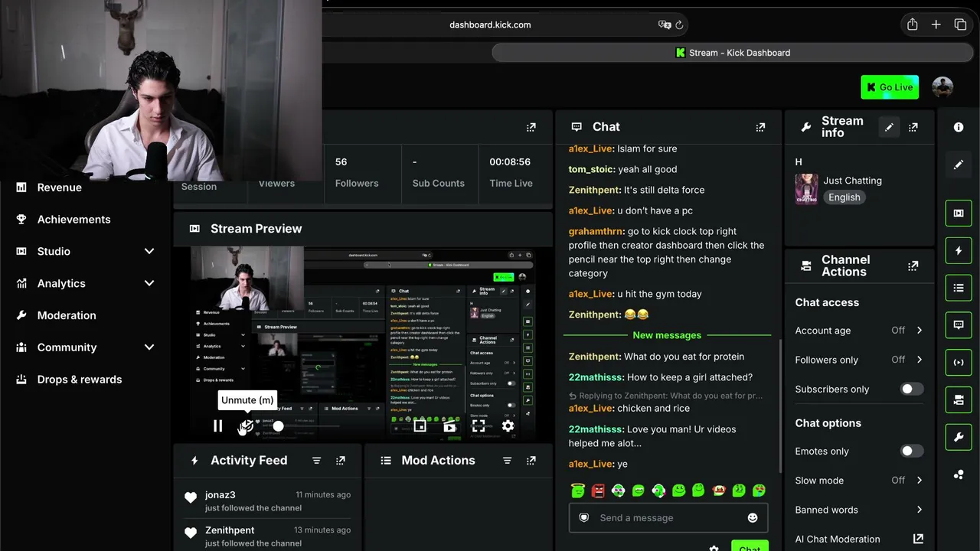This screenshot has width=980, height=551.
Task: Open the emoji picker in chat input
Action: click(x=753, y=518)
